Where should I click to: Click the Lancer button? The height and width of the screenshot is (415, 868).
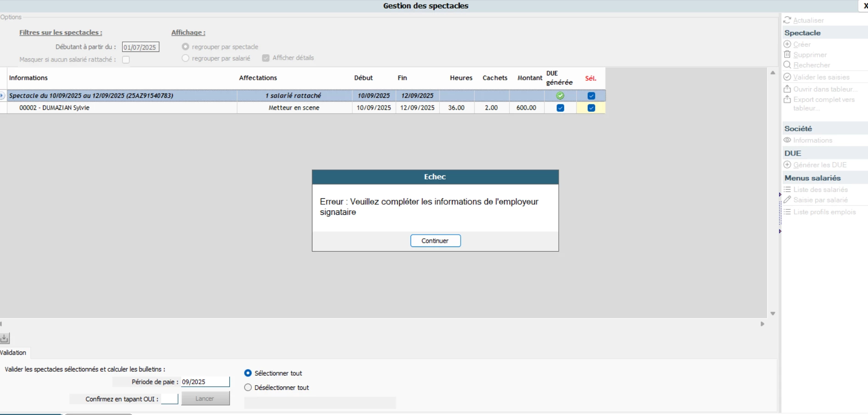tap(206, 398)
